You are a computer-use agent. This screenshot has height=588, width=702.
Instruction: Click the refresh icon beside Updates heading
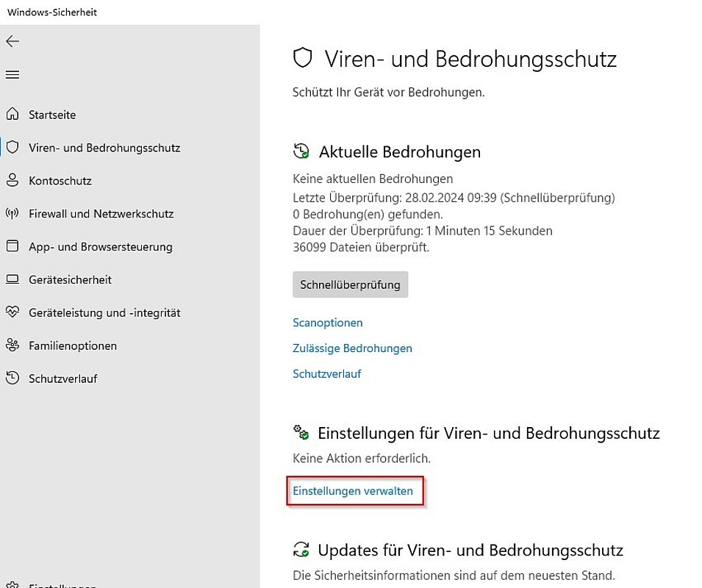[x=301, y=549]
